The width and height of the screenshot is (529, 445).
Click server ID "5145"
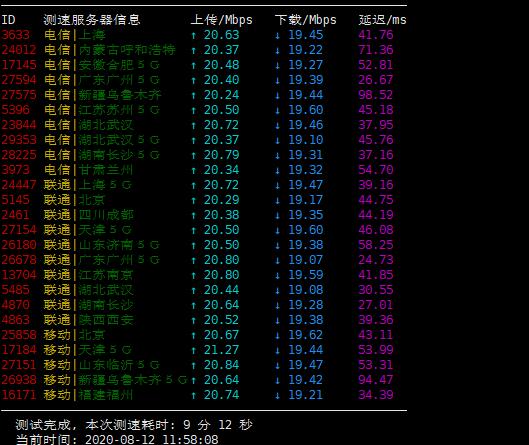pos(16,200)
